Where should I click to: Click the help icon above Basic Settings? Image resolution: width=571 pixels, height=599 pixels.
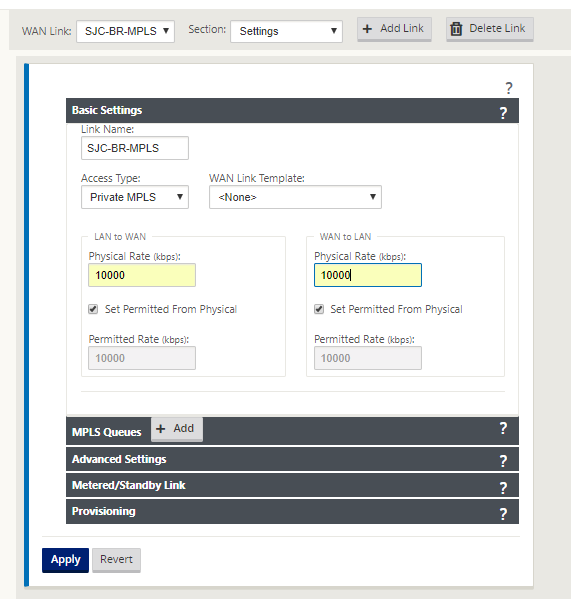[x=509, y=88]
